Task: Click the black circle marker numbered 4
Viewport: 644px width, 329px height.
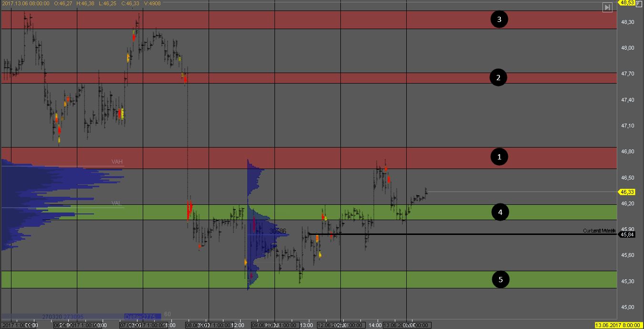Action: click(x=500, y=212)
